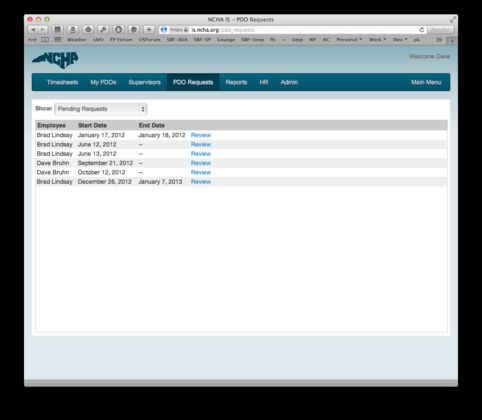Review the December 26, 2012 request
Viewport: 482px width, 420px height.
click(201, 182)
